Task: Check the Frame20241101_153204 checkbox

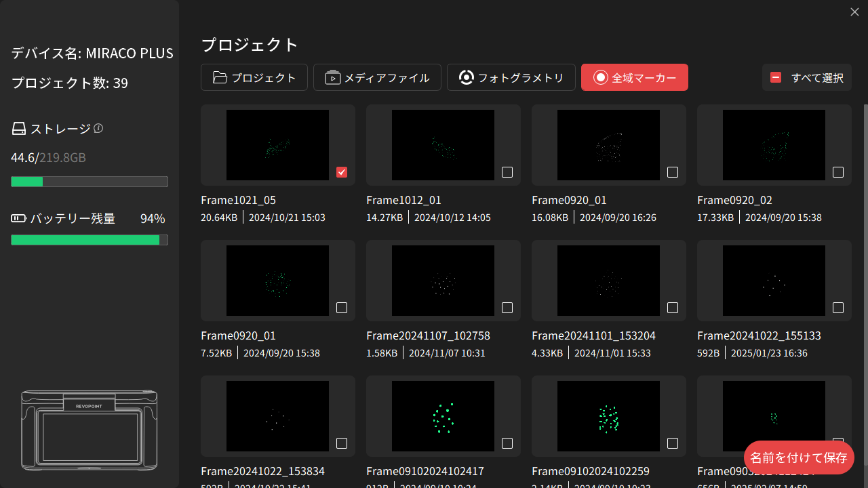Action: point(673,308)
